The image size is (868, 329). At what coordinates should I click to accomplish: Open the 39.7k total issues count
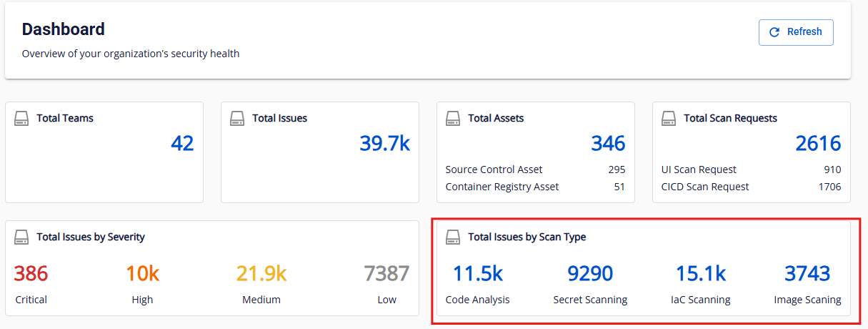coord(384,144)
